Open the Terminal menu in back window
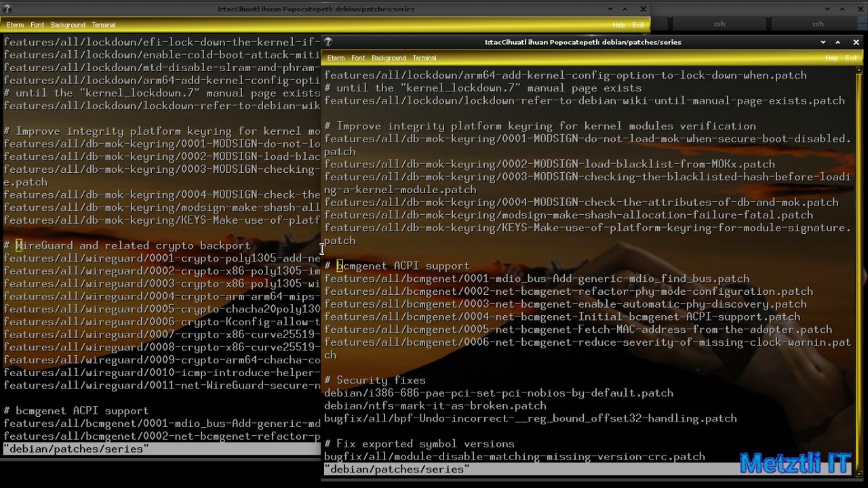Screen dimensions: 868x488 click(104, 25)
